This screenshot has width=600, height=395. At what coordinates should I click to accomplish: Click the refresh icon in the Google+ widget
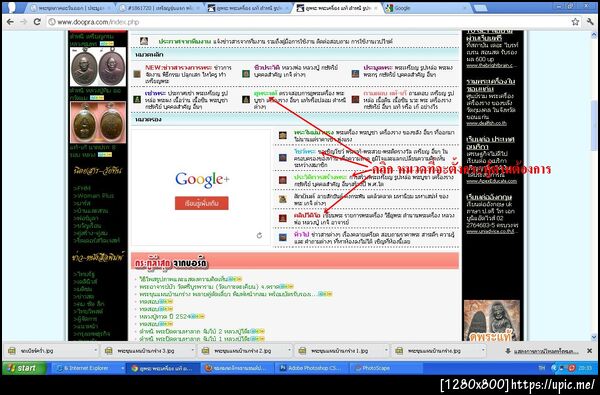(259, 235)
